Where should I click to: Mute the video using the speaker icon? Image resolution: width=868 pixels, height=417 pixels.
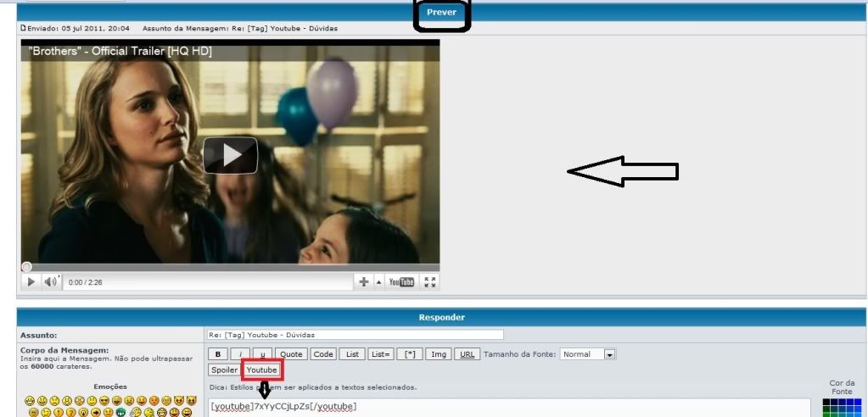pos(50,282)
